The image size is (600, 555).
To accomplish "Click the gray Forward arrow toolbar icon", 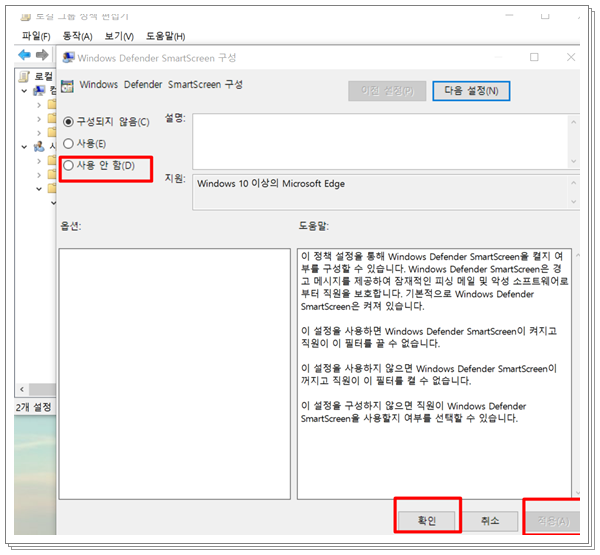I will click(42, 55).
